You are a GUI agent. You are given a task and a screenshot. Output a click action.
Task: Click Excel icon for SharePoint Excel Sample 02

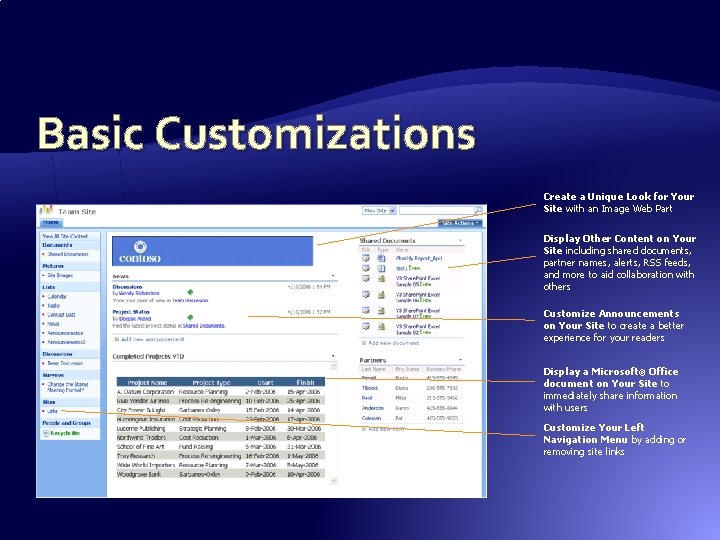click(381, 326)
